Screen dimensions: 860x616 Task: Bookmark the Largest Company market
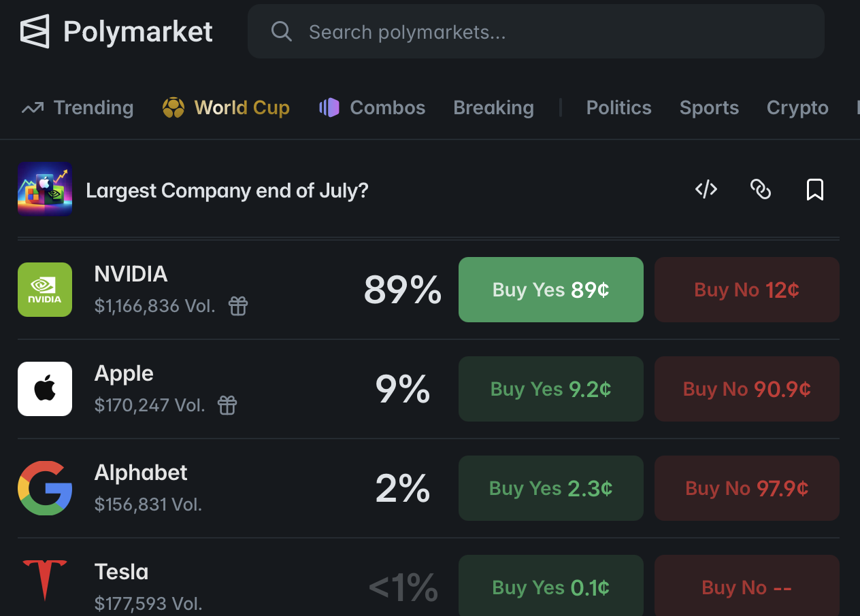click(815, 190)
